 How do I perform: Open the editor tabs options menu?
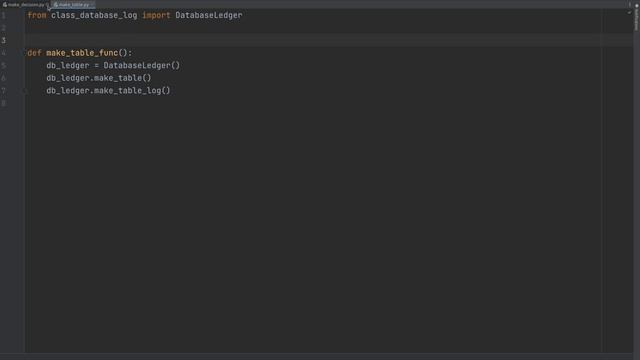[630, 4]
